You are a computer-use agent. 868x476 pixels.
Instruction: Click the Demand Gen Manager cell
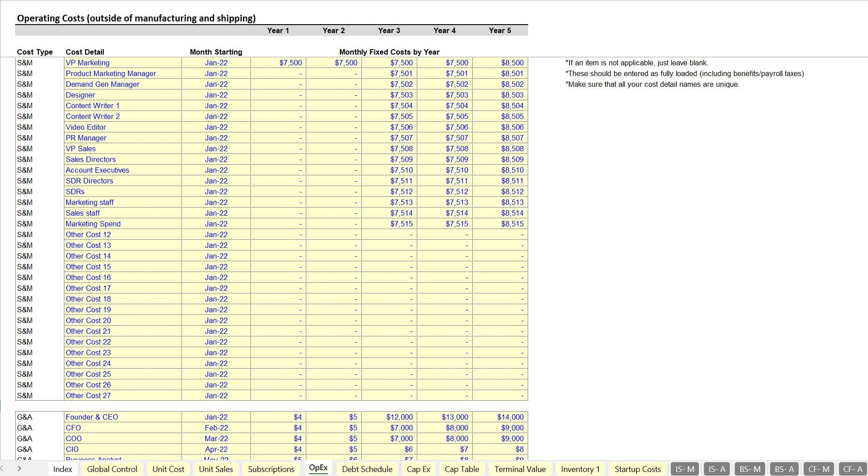pyautogui.click(x=123, y=84)
